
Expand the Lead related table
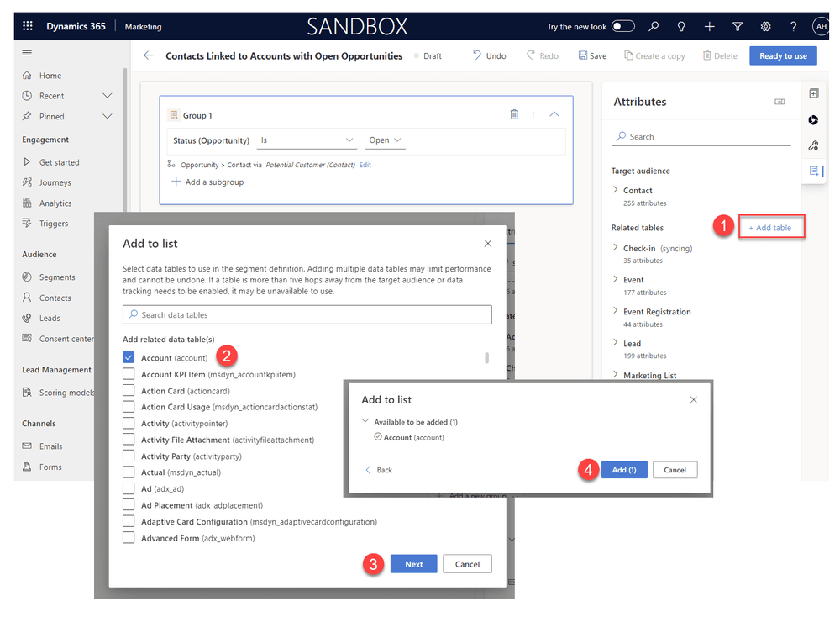coord(616,343)
